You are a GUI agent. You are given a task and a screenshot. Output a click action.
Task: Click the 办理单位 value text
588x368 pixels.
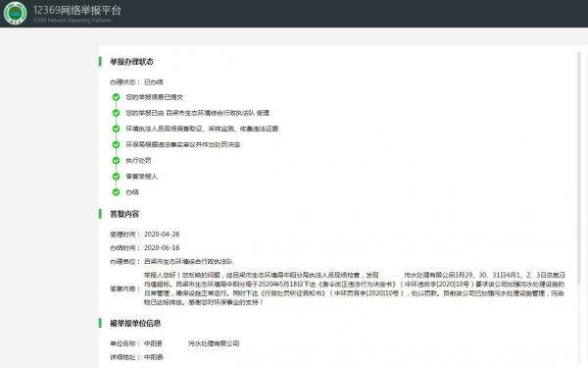coord(188,262)
